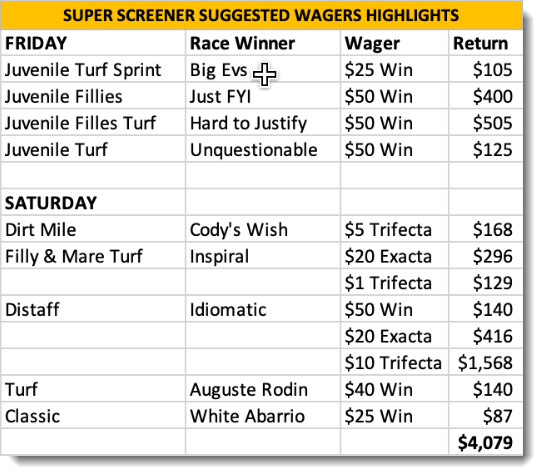Click the $1,568 return cell
543x476 pixels.
486,362
